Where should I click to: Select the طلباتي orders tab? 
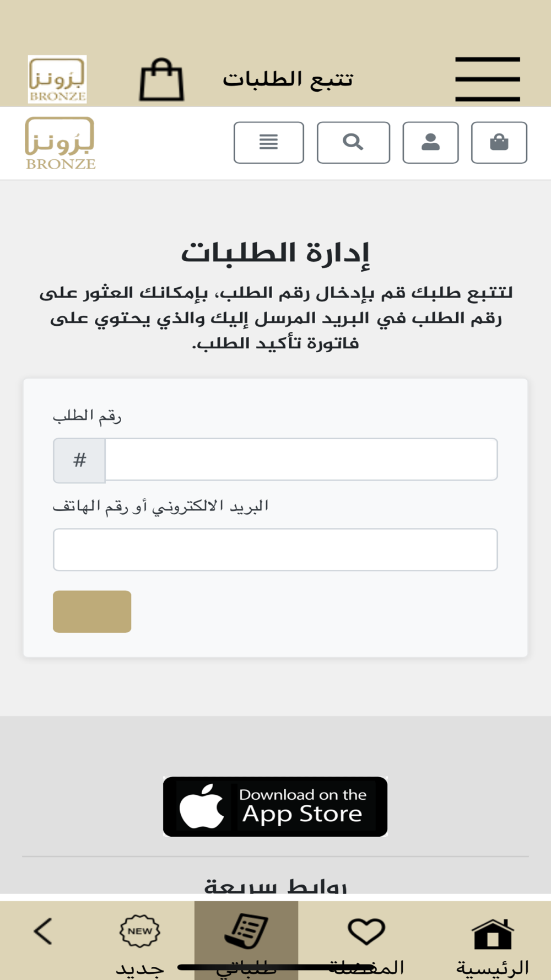pyautogui.click(x=246, y=940)
